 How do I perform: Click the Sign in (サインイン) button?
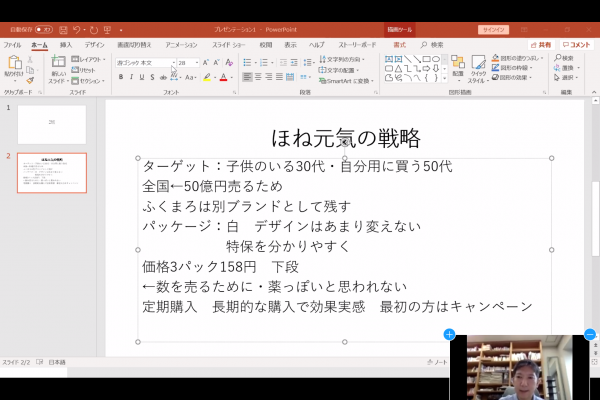(492, 30)
